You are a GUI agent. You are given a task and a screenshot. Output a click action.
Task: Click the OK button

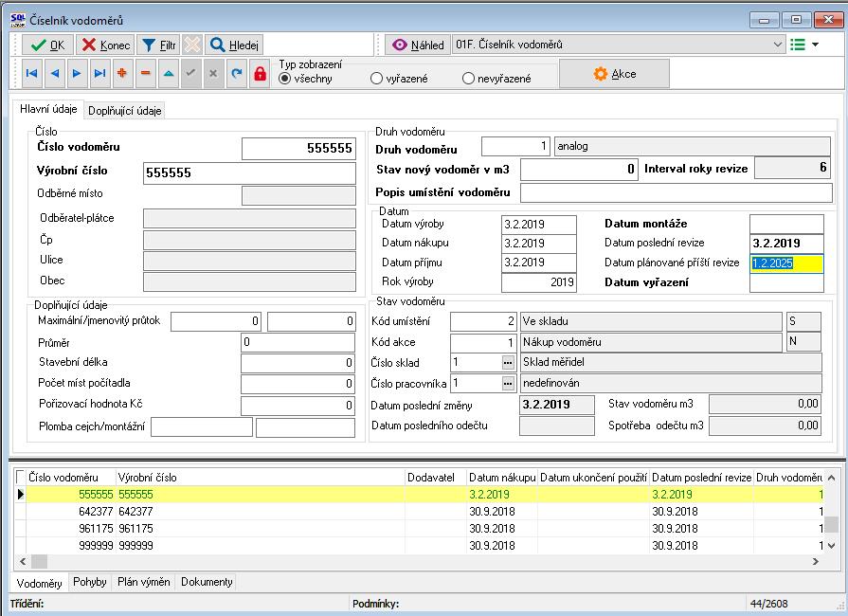(47, 45)
